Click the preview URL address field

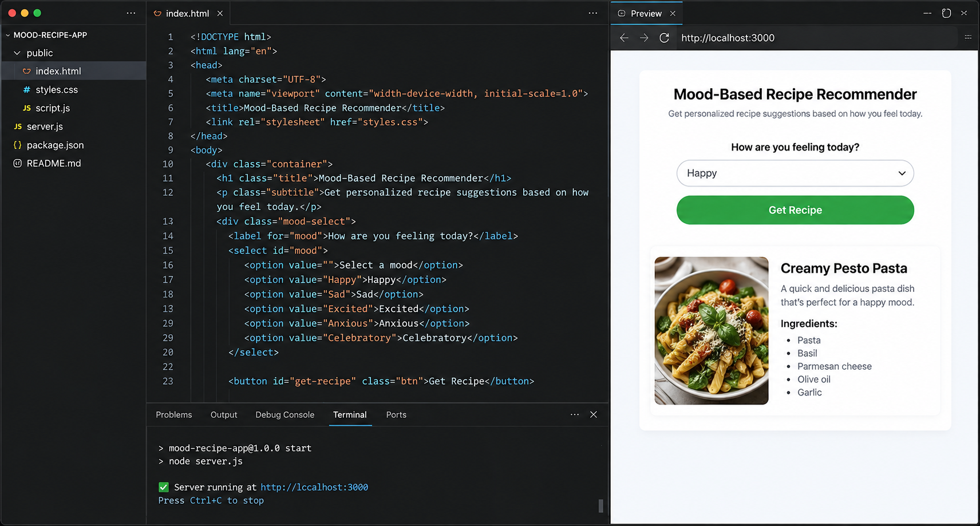click(816, 38)
